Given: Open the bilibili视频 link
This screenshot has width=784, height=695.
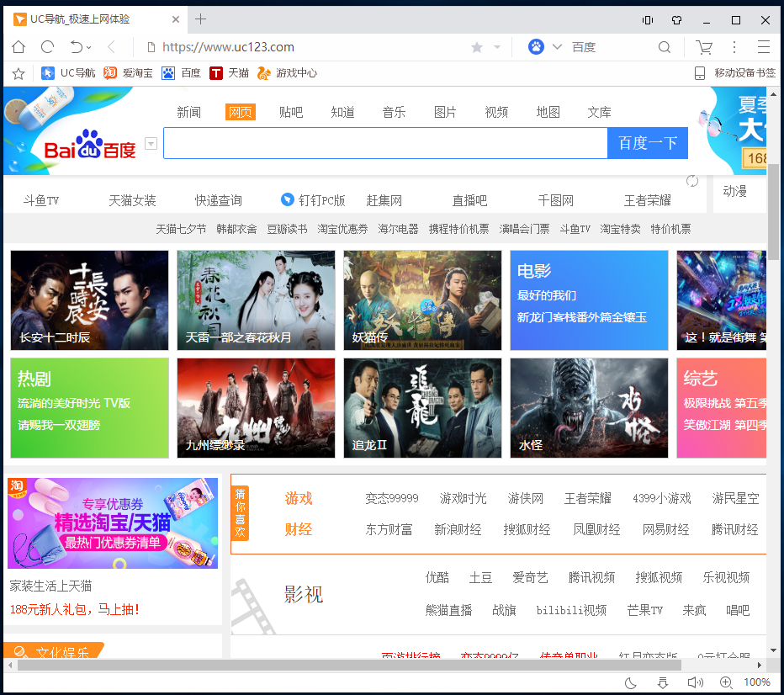Looking at the screenshot, I should tap(571, 610).
